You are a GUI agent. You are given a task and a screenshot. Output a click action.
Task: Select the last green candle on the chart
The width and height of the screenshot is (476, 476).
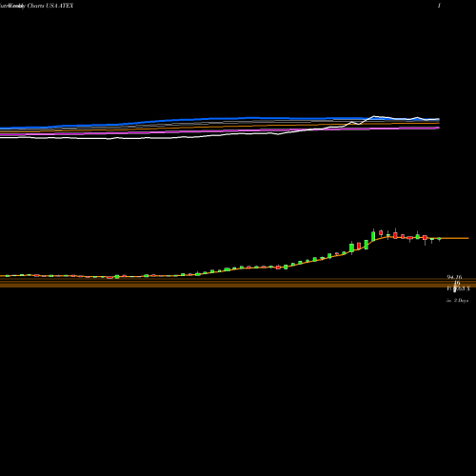(x=440, y=239)
